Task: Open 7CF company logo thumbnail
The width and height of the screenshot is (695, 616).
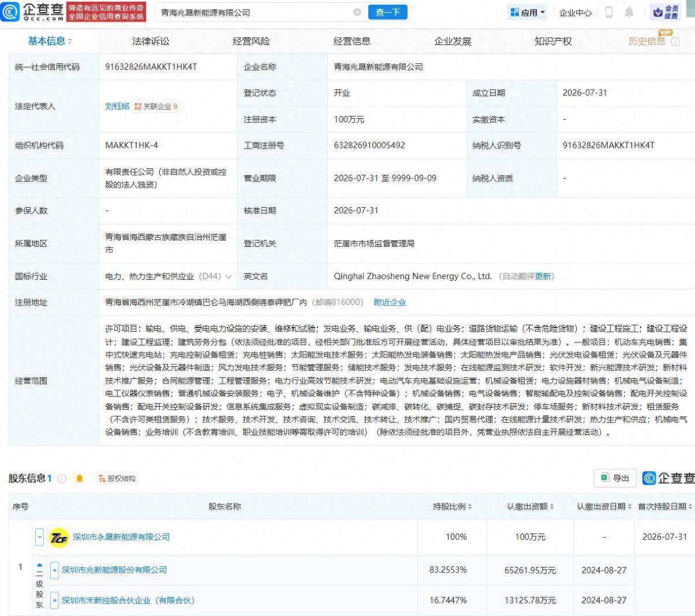Action: coord(59,538)
